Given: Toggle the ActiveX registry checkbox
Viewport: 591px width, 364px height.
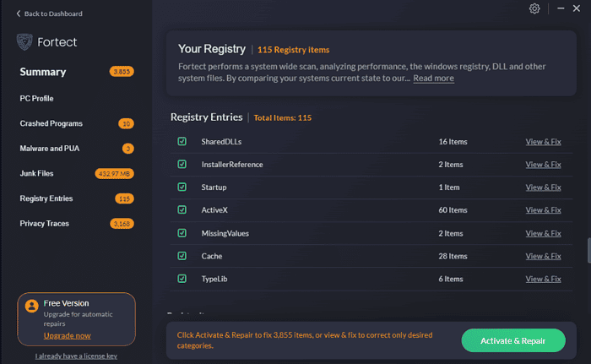Looking at the screenshot, I should coord(182,209).
